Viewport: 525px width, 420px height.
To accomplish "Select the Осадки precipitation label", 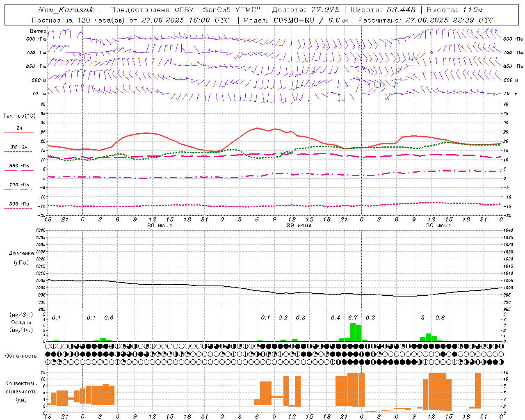I will [21, 322].
